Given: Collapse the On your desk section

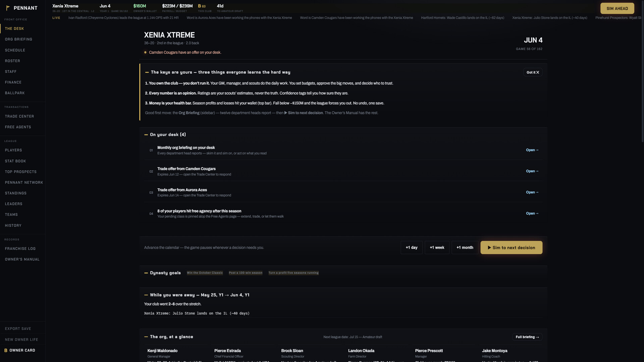Looking at the screenshot, I should point(146,135).
